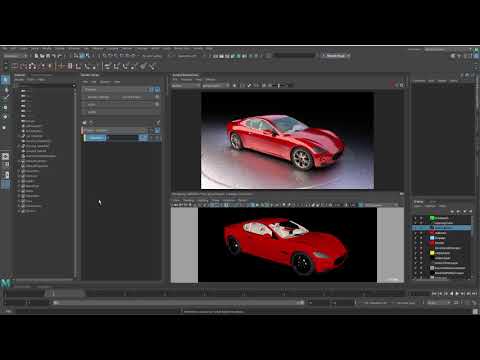This screenshot has height=360, width=480.
Task: Choose the Lasso select tool
Action: click(5, 89)
